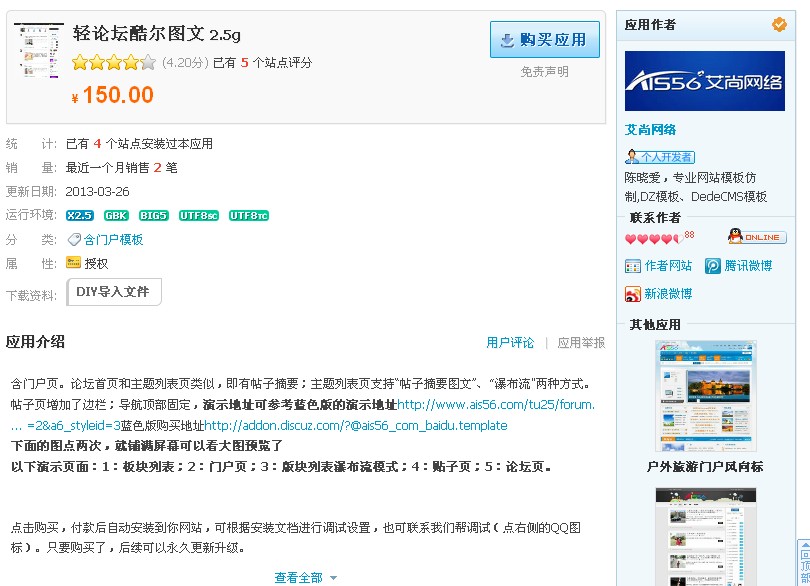Select the BIG5 encoding badge

pos(153,215)
